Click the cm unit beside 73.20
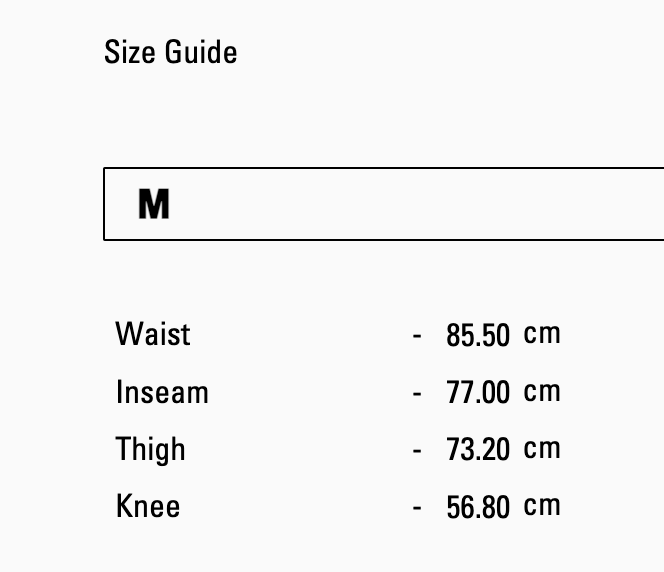The height and width of the screenshot is (572, 664). (x=542, y=449)
